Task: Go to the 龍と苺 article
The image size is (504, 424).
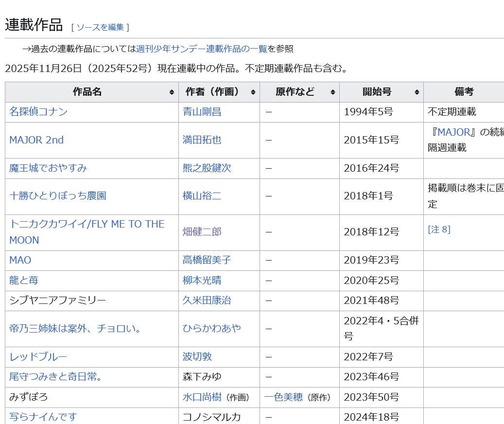Action: [23, 281]
